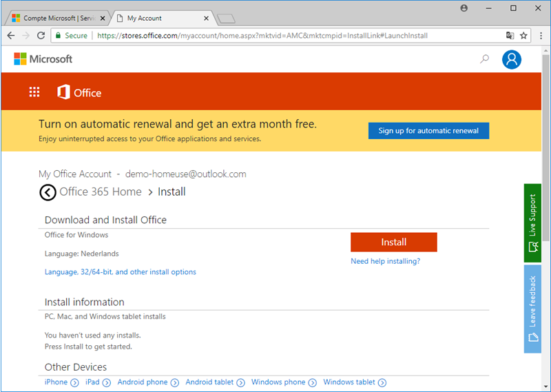Click the Language: Nederlands text
This screenshot has width=551, height=392.
pyautogui.click(x=81, y=254)
